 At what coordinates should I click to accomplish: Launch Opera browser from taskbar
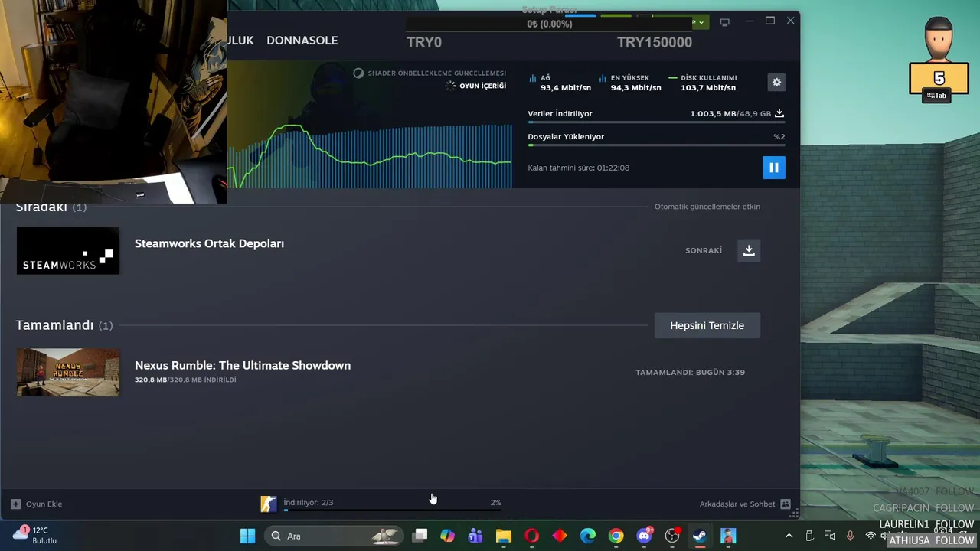(x=531, y=536)
